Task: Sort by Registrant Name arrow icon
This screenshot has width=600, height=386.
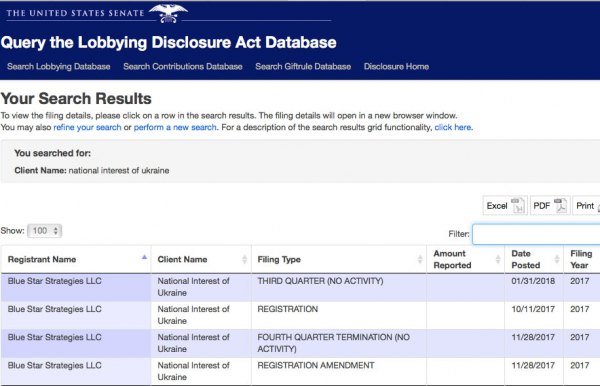Action: [x=144, y=257]
